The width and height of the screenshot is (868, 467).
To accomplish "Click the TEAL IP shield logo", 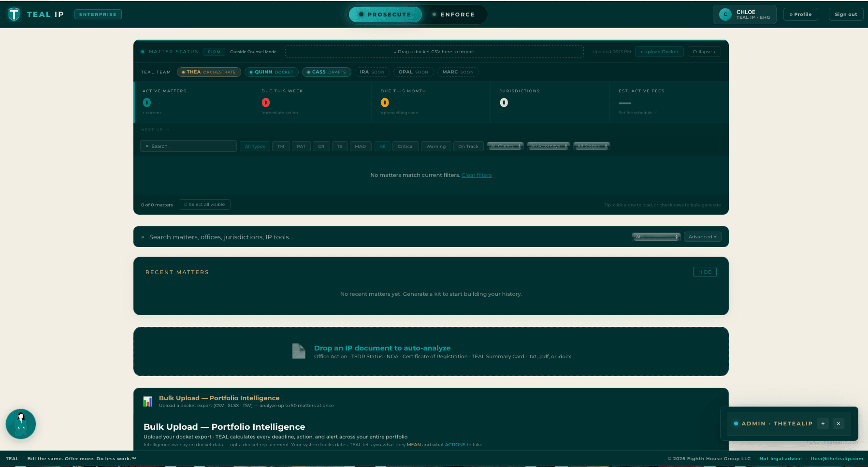I will pyautogui.click(x=14, y=15).
